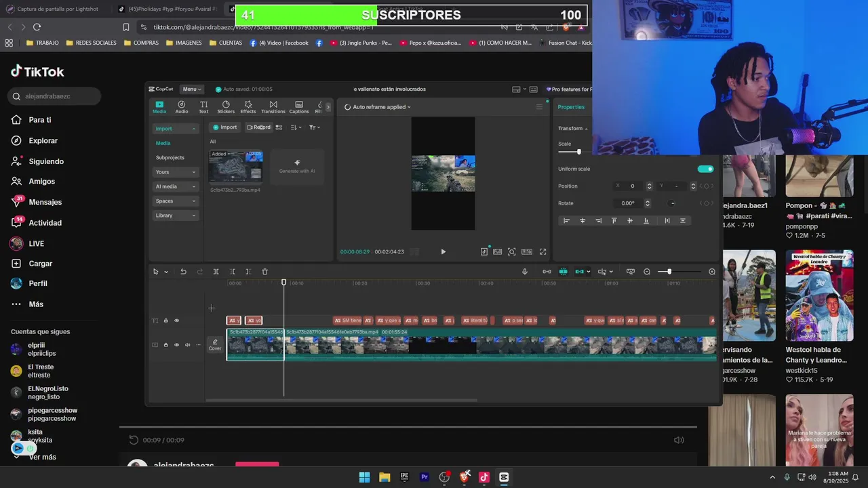The height and width of the screenshot is (488, 868).
Task: Click the undo arrow in timeline toolbar
Action: coord(183,272)
